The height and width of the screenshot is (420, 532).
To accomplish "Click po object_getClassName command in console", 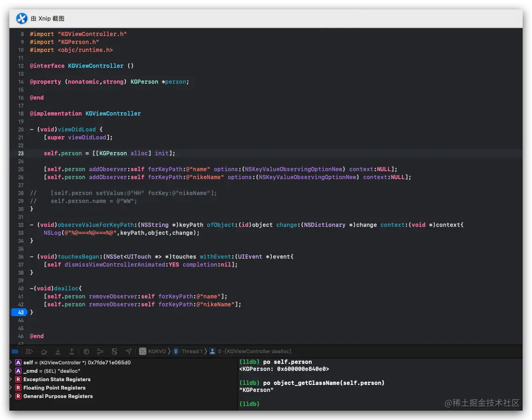I will 324,383.
